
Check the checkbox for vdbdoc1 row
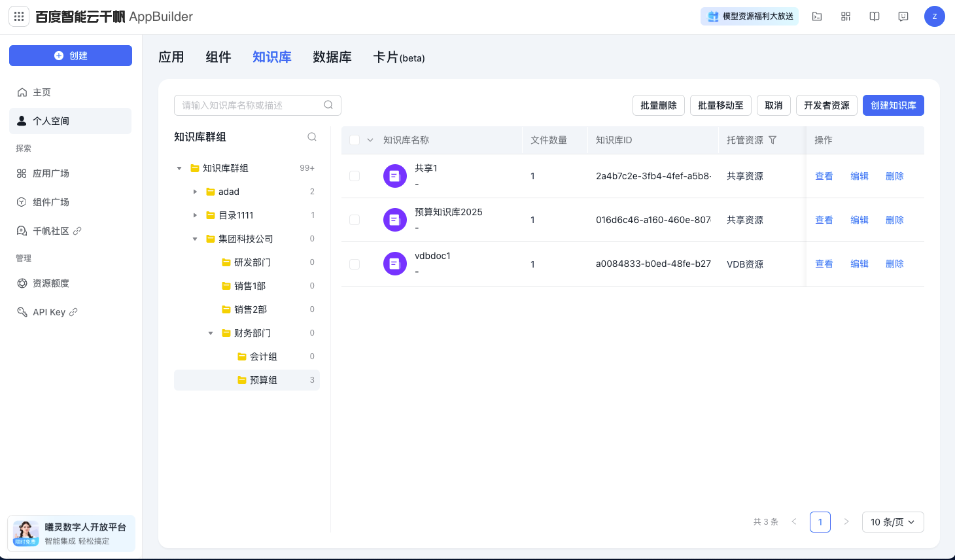tap(355, 264)
